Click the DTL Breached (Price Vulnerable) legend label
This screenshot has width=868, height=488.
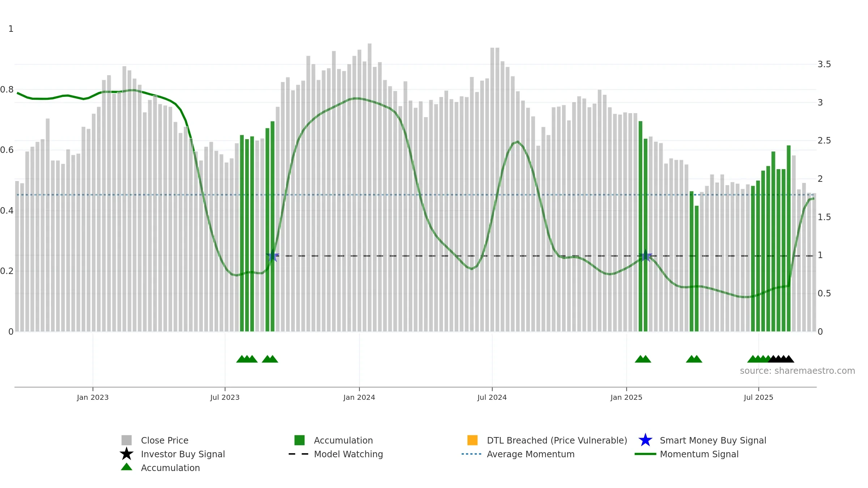coord(557,440)
